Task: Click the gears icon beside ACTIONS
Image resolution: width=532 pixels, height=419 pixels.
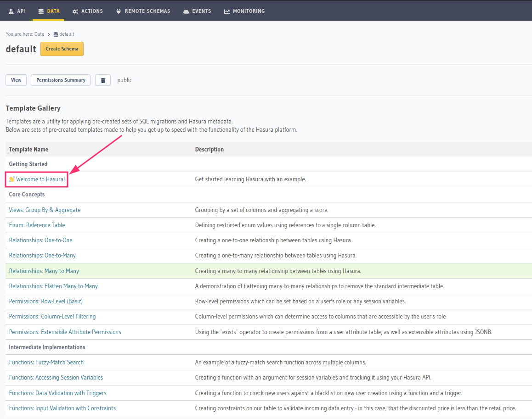Action: click(75, 11)
